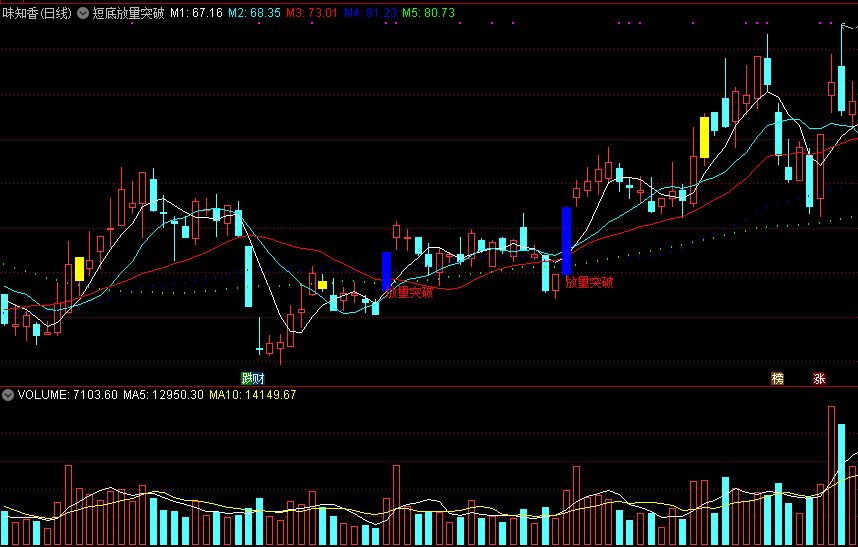Select the M3: 73.01 value
This screenshot has width=858, height=547.
[312, 13]
